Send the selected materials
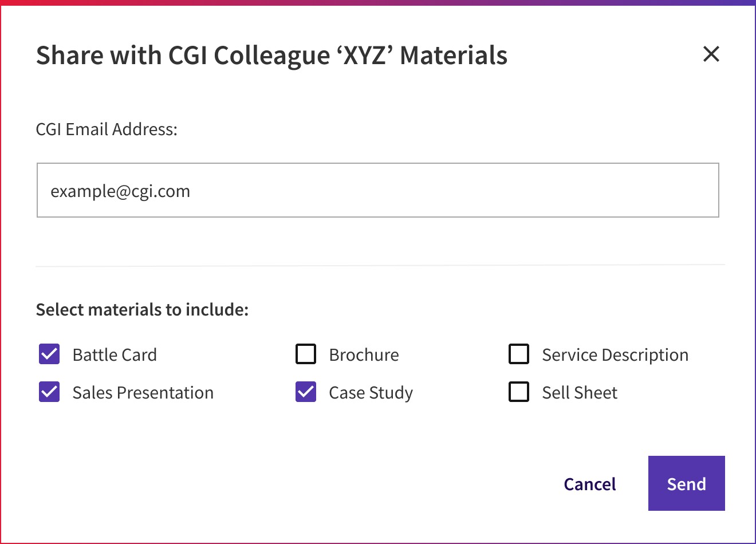Screen dimensions: 756x544 pos(687,483)
